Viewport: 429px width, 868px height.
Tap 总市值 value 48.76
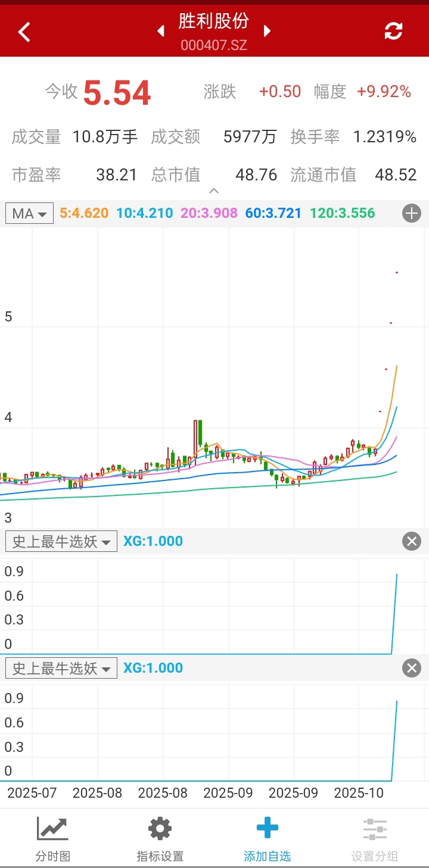click(x=256, y=174)
